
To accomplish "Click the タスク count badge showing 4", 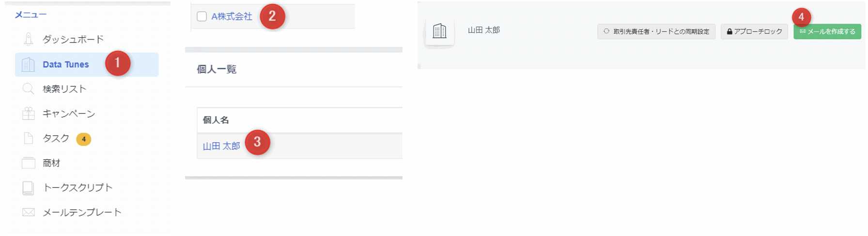I will (84, 139).
